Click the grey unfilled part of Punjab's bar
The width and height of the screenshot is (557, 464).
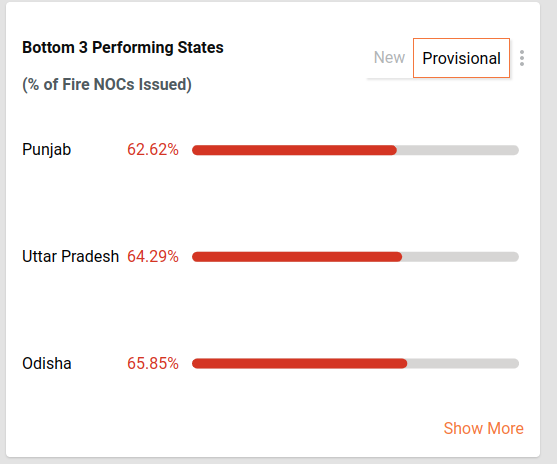coord(458,150)
